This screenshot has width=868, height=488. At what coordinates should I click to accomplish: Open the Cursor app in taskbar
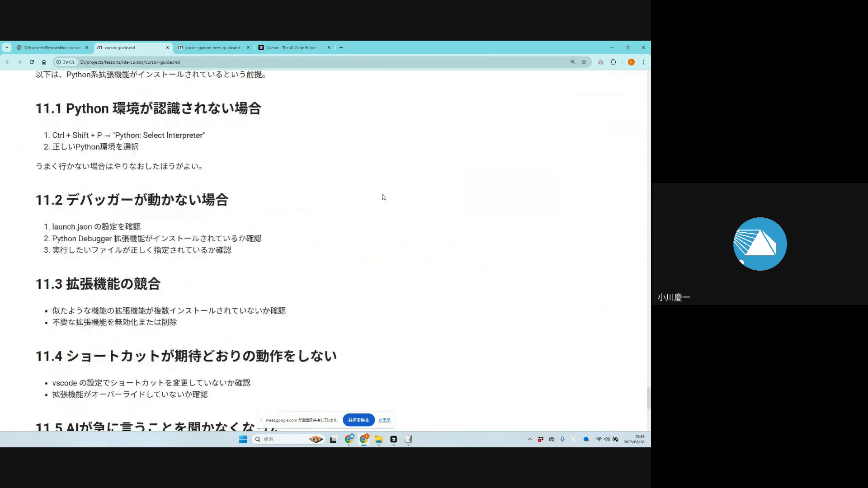click(x=393, y=439)
